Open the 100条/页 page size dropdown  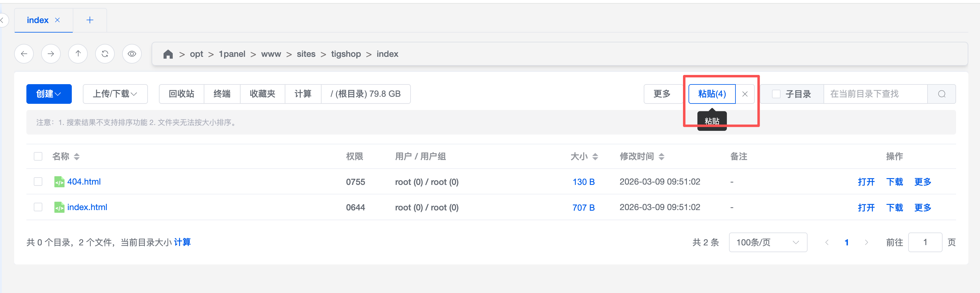coord(768,242)
